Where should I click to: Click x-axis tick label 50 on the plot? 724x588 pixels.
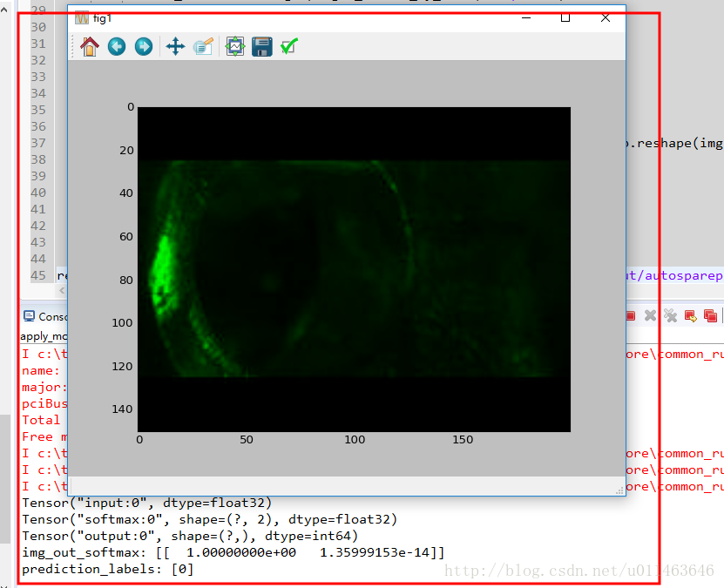tap(247, 440)
